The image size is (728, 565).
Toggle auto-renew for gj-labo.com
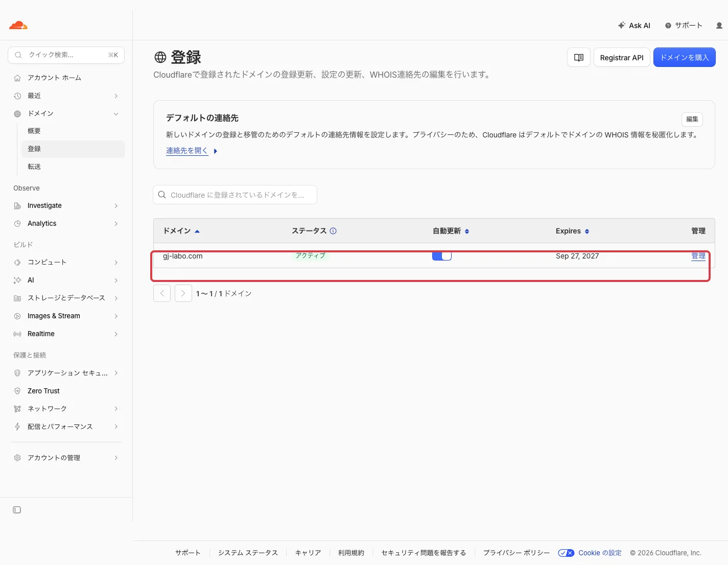[442, 256]
